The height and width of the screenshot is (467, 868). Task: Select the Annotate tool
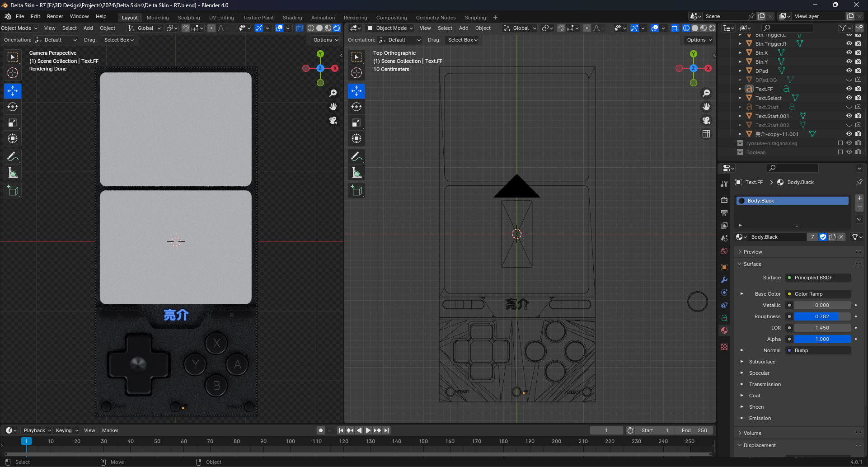point(13,156)
